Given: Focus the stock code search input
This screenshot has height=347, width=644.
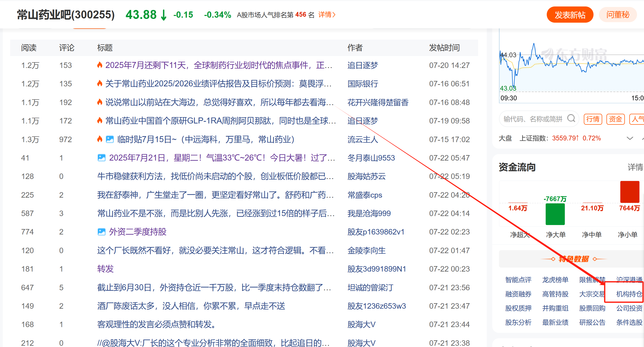Looking at the screenshot, I should coord(533,119).
